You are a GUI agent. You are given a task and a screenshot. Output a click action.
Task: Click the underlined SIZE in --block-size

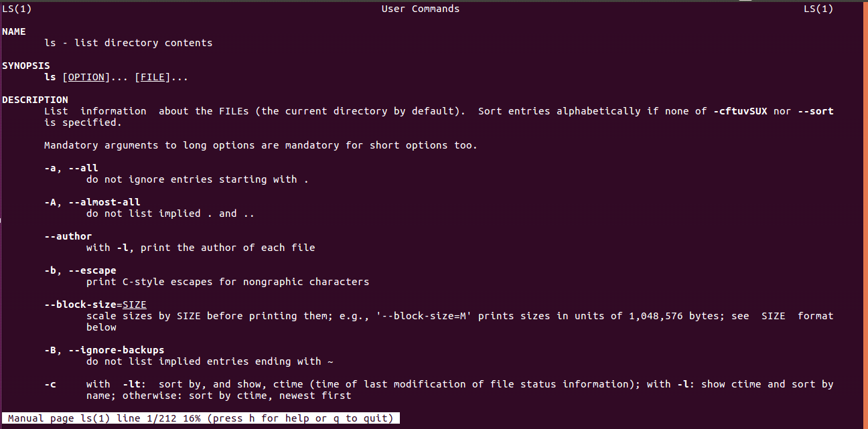[x=135, y=305]
